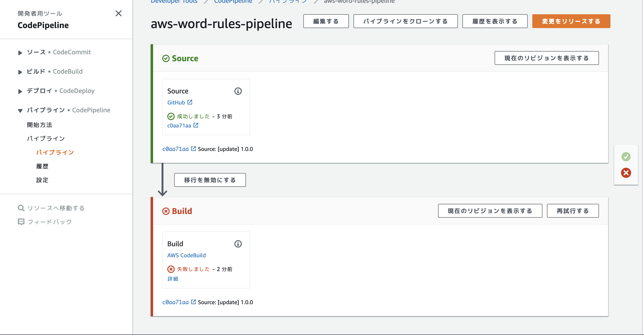Click the Source footer commit message text

pos(225,149)
